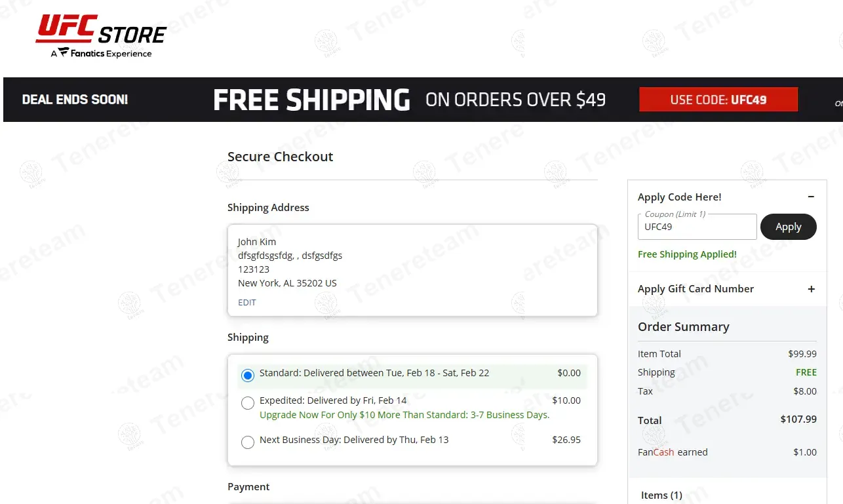This screenshot has height=504, width=843.
Task: Select Standard shipping radio button
Action: 247,376
